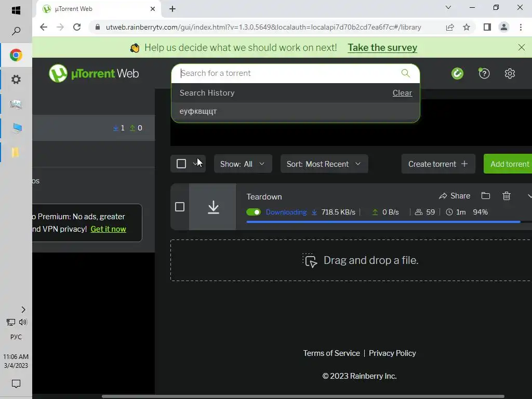
Task: Open Windows Start menu
Action: click(16, 10)
